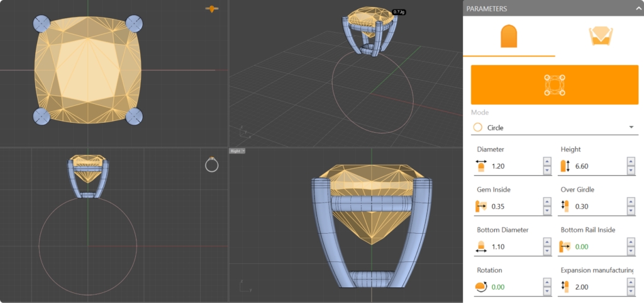Click the Rotation parameter icon
The width and height of the screenshot is (644, 303).
tap(482, 287)
